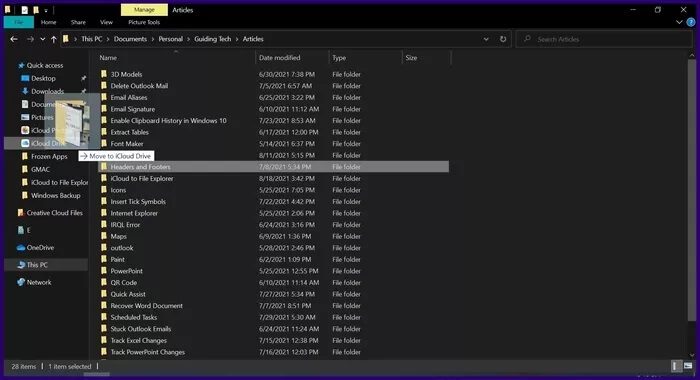Click Documents in the breadcrumb path

(130, 39)
